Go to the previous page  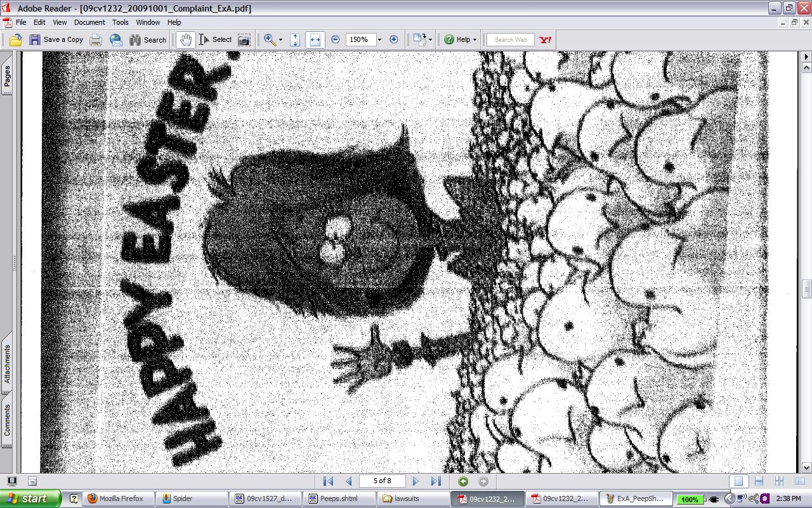pos(348,481)
